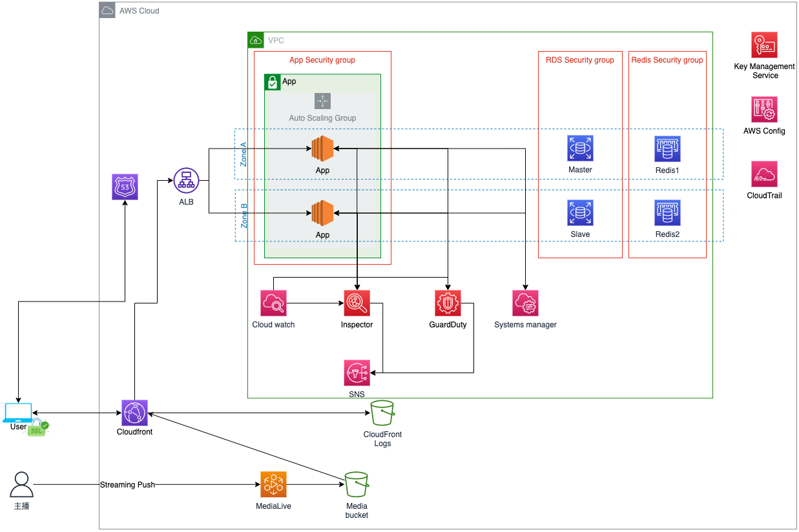
Task: Select the Redis1 label
Action: point(667,170)
